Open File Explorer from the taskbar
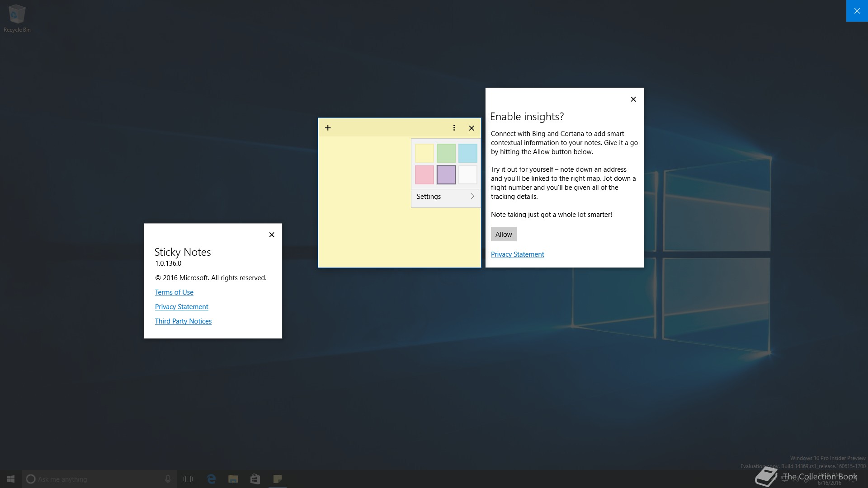 233,479
